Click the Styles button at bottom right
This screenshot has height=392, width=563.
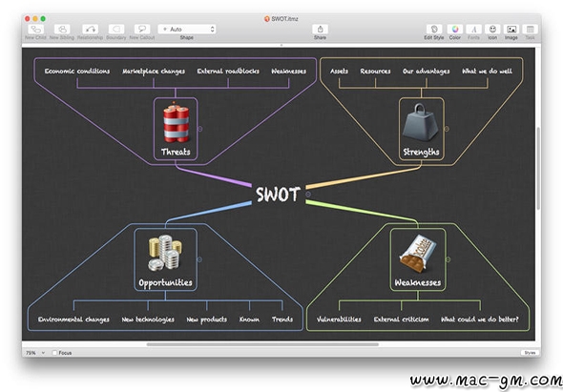(530, 353)
